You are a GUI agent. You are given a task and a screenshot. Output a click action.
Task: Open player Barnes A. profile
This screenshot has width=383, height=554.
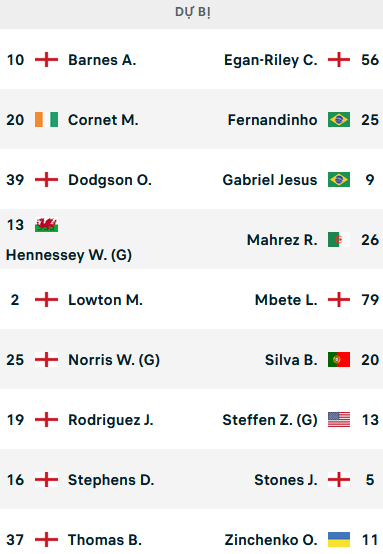click(102, 60)
